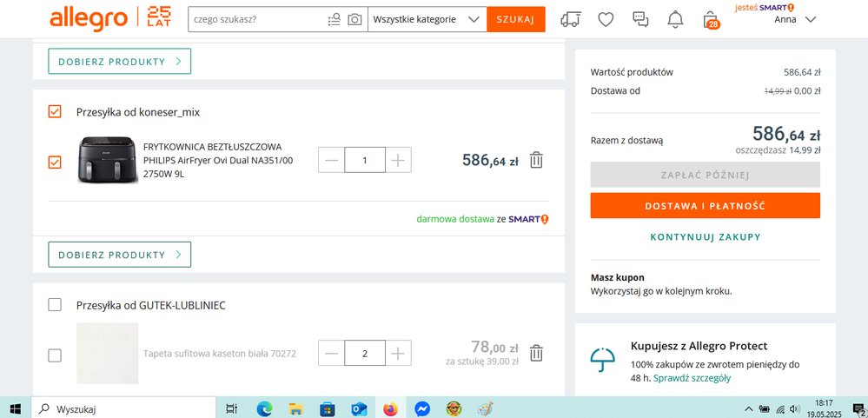Click the AirFryer product thumbnail
Image resolution: width=868 pixels, height=418 pixels.
tap(106, 159)
